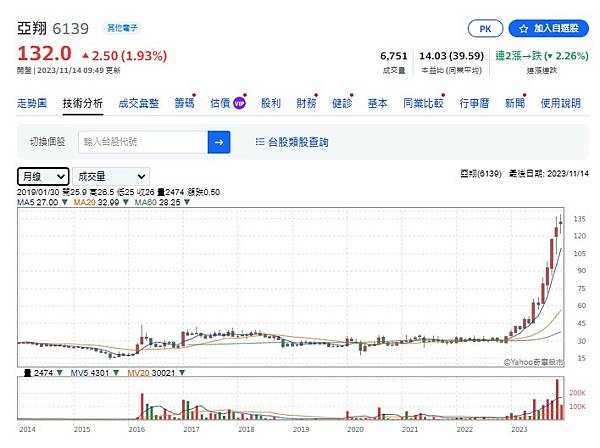Image resolution: width=600 pixels, height=448 pixels.
Task: Open the 健診 tab
Action: click(x=342, y=103)
